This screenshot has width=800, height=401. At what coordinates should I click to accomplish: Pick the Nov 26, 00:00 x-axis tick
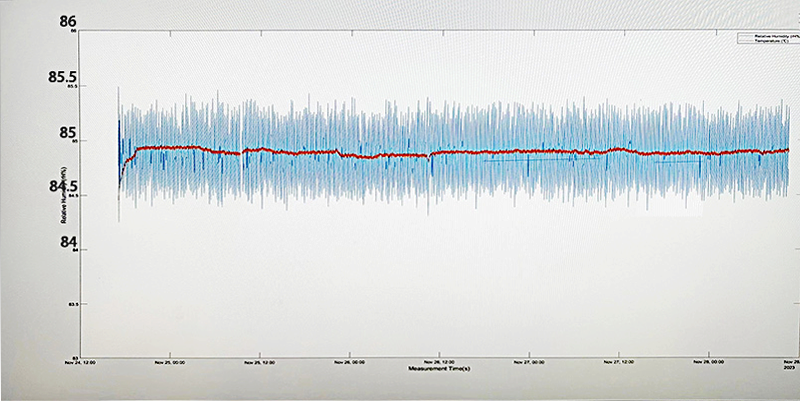click(x=350, y=362)
